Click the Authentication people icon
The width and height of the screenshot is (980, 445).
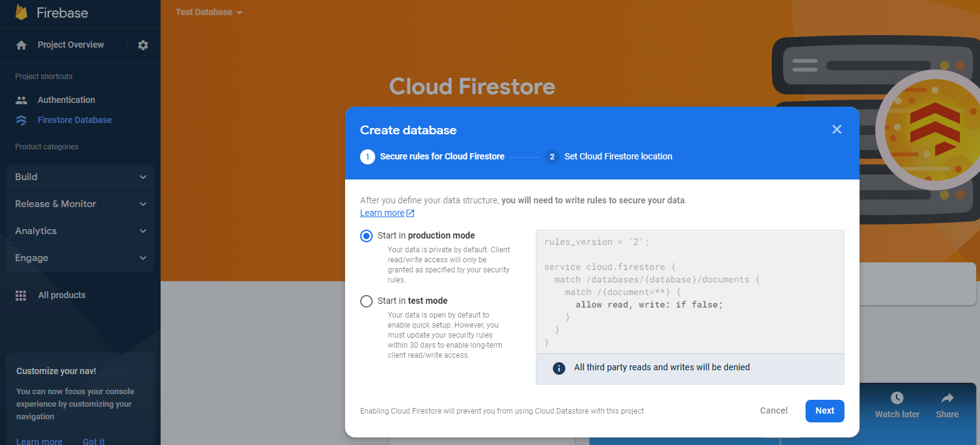(x=21, y=100)
